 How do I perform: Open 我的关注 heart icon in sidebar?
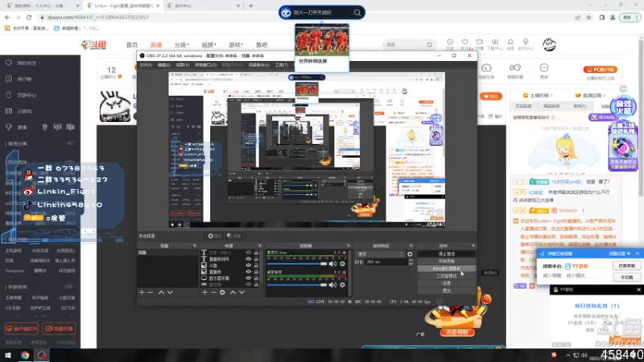(9, 63)
